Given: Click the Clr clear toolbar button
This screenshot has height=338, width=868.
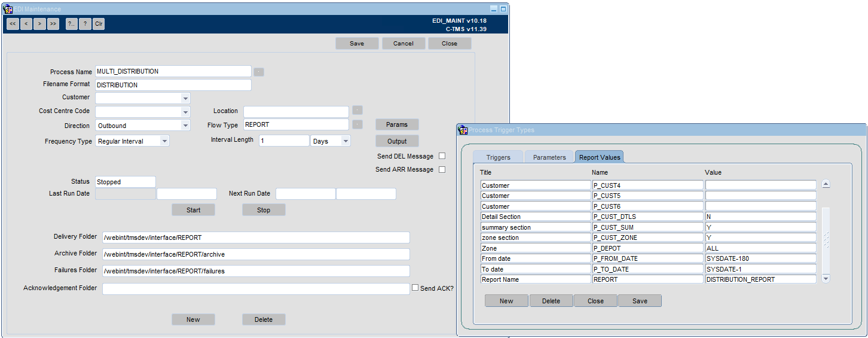Looking at the screenshot, I should pos(99,24).
